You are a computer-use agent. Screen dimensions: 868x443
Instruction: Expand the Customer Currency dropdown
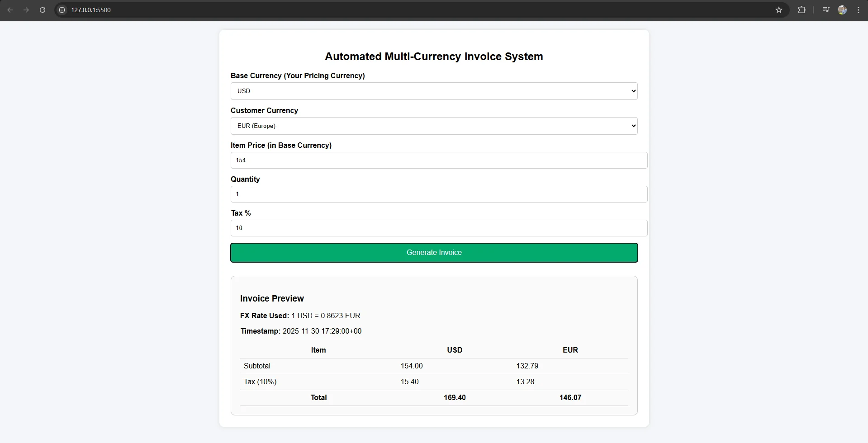[434, 126]
